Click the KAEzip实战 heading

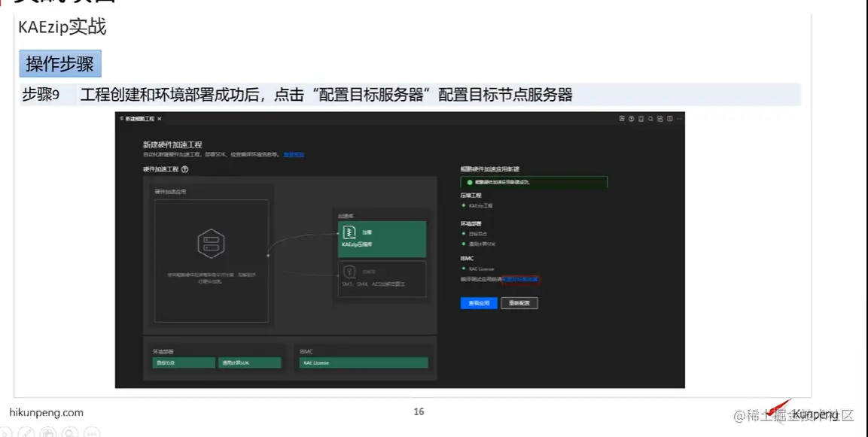[x=62, y=26]
